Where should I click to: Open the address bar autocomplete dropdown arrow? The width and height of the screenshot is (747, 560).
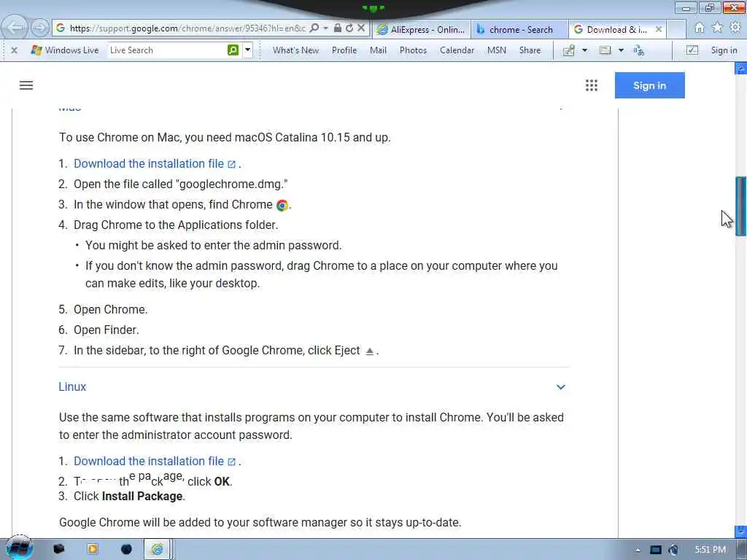click(x=326, y=28)
